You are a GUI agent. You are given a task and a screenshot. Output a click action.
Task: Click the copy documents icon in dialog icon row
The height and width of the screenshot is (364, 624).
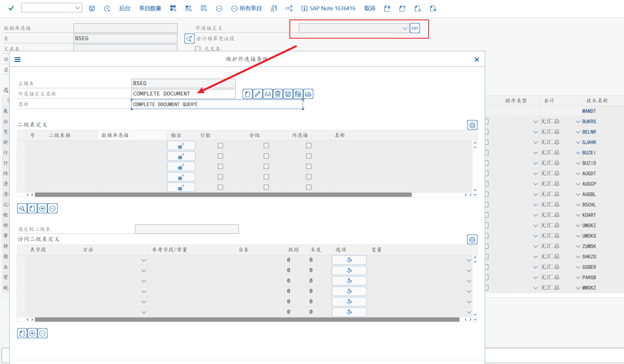pyautogui.click(x=298, y=94)
